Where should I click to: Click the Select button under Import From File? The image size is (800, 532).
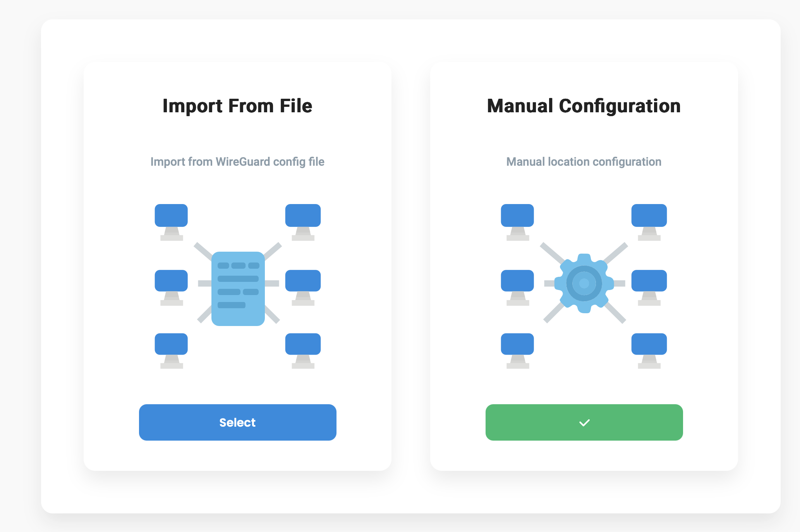pyautogui.click(x=237, y=422)
